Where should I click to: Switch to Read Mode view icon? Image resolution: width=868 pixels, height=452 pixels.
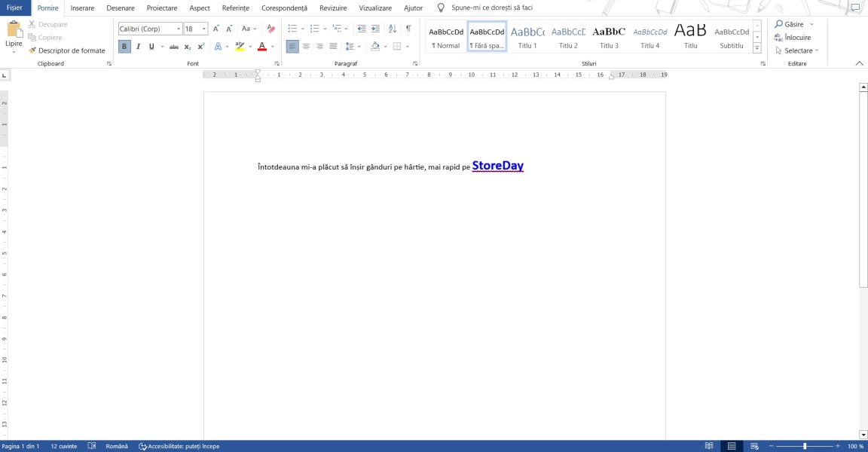(x=709, y=446)
